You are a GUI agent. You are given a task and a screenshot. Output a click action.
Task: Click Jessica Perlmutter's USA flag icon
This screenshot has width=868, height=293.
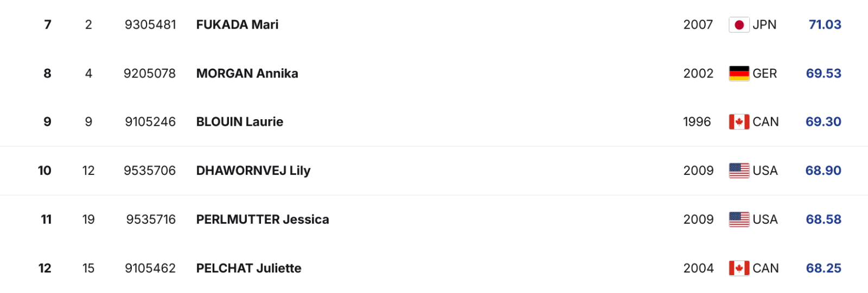[739, 219]
